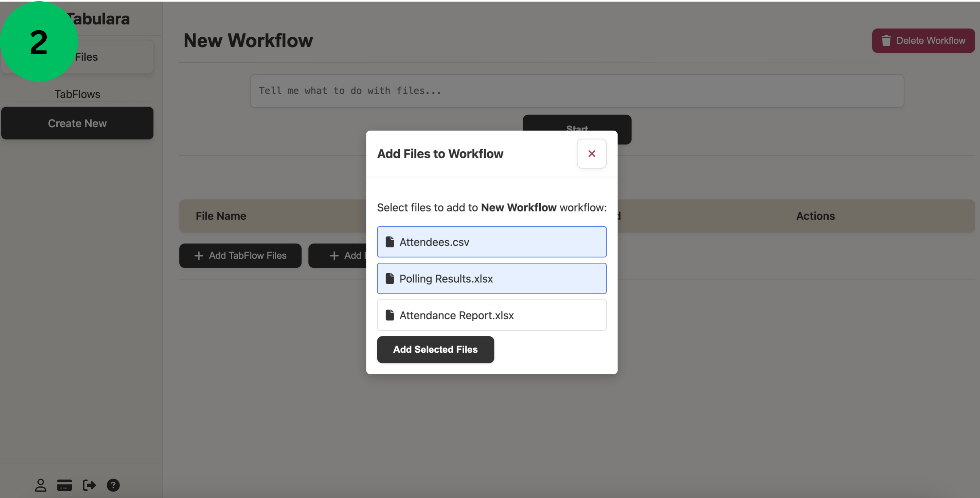Image resolution: width=980 pixels, height=498 pixels.
Task: Deselect Attendees.csv in the file list
Action: [x=492, y=242]
